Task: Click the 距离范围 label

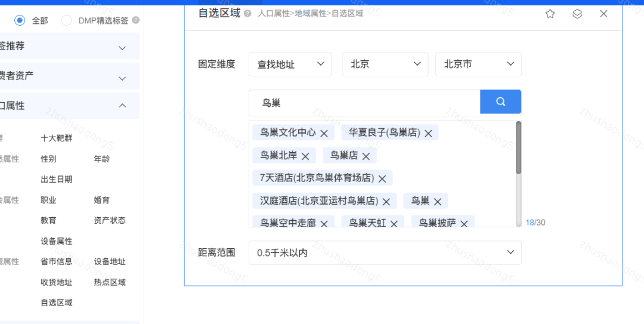Action: [216, 252]
